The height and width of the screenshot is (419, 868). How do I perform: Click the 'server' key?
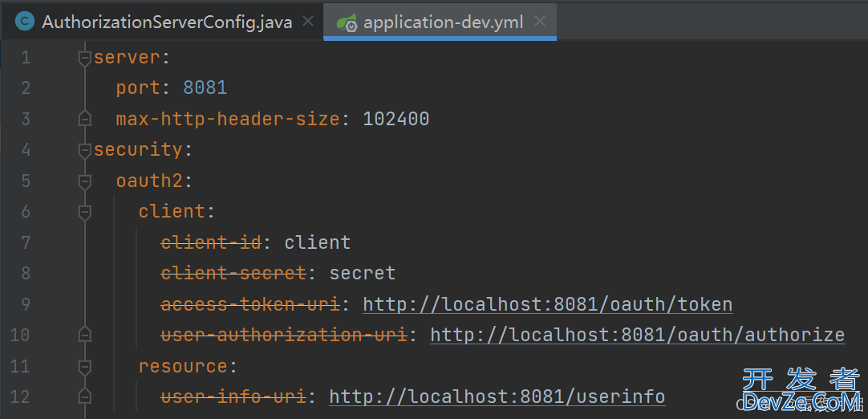[128, 58]
